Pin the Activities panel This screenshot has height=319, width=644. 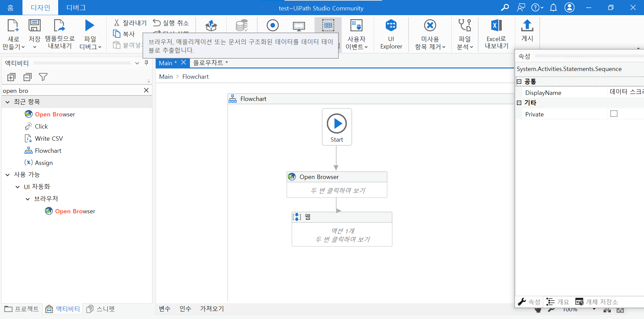coord(146,63)
